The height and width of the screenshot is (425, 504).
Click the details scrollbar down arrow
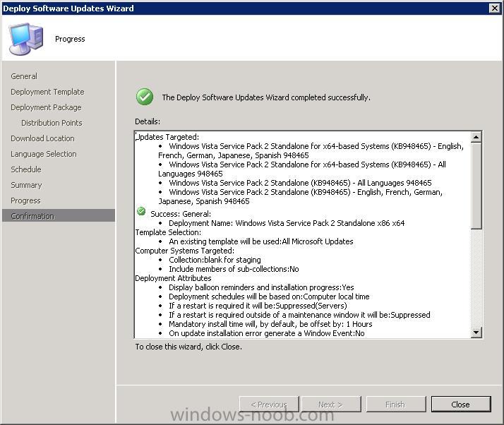[x=476, y=332]
